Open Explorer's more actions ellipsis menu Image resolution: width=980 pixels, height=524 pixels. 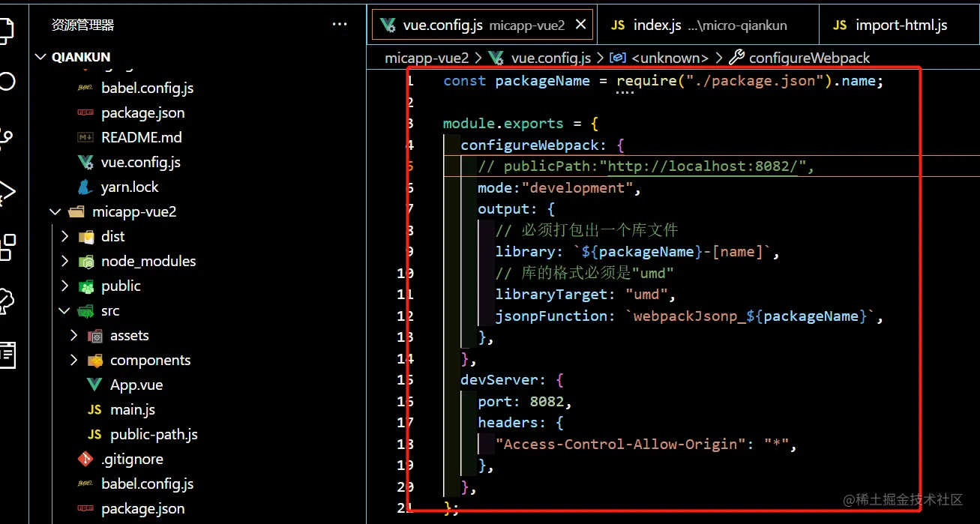pyautogui.click(x=340, y=25)
